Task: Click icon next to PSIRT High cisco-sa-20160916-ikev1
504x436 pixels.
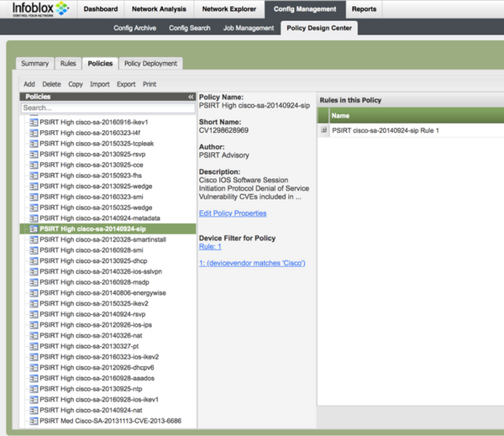Action: [34, 122]
